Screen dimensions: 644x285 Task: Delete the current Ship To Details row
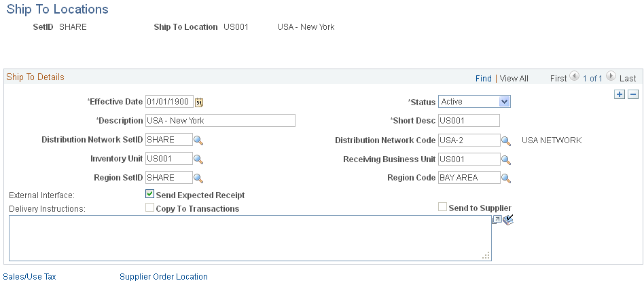(633, 95)
